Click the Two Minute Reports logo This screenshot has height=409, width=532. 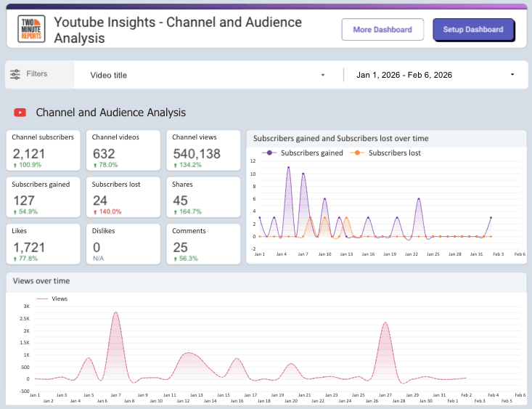click(x=31, y=29)
